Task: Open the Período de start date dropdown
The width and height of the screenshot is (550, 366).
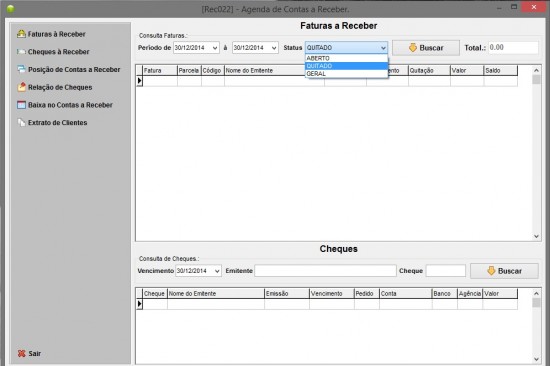Action: coord(215,48)
